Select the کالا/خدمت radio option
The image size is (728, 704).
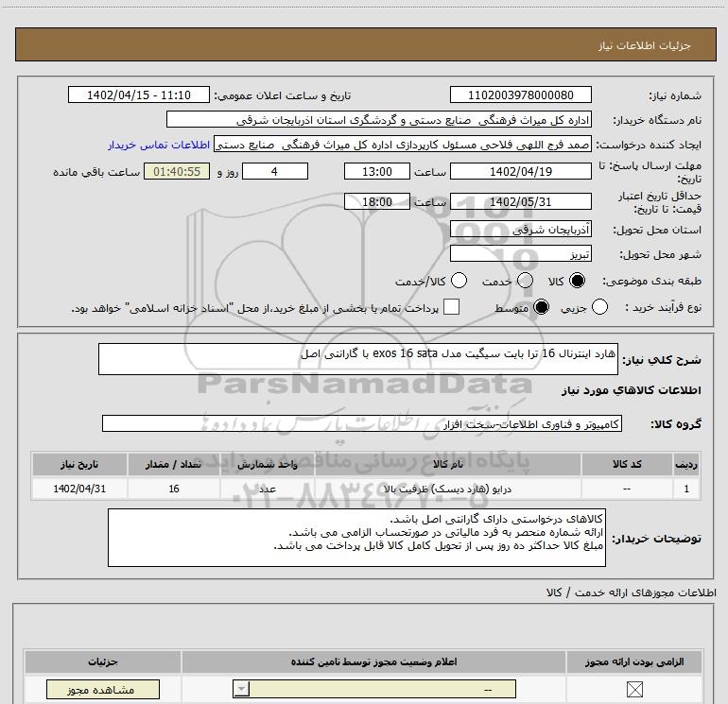tap(459, 281)
